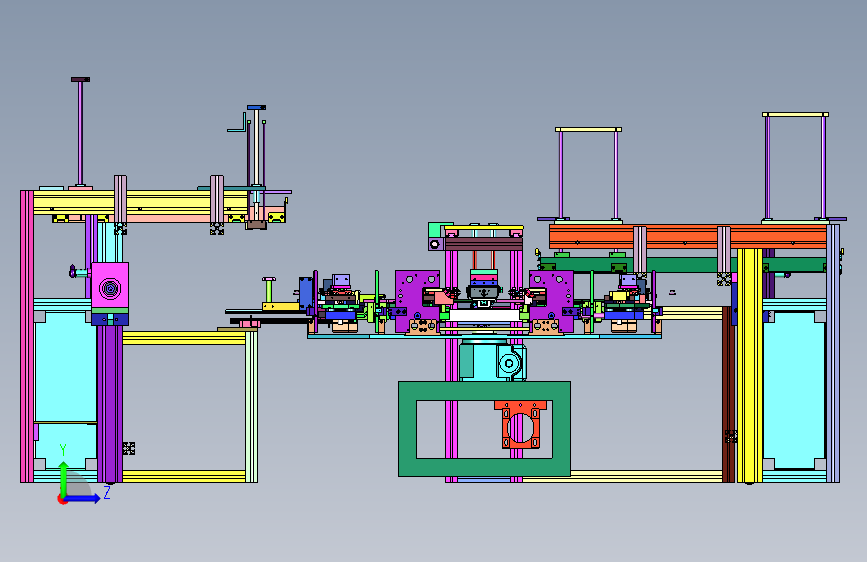Select the Z axis label
The image size is (867, 562).
pos(107,492)
